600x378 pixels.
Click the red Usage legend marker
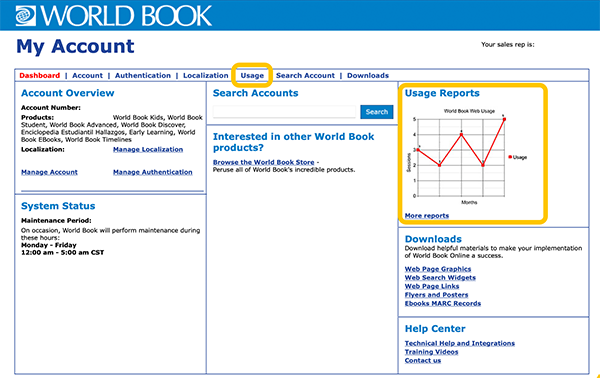[x=510, y=157]
